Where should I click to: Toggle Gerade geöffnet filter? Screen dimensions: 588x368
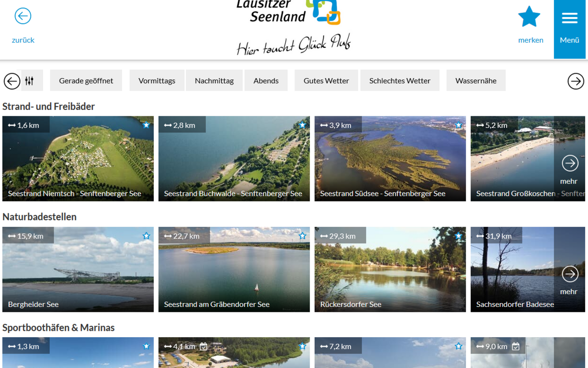[x=86, y=80]
